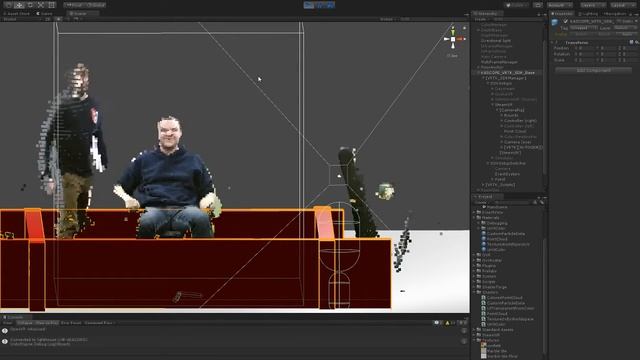This screenshot has width=640, height=360.
Task: Open the Static flags dropdown arrow
Action: click(636, 21)
